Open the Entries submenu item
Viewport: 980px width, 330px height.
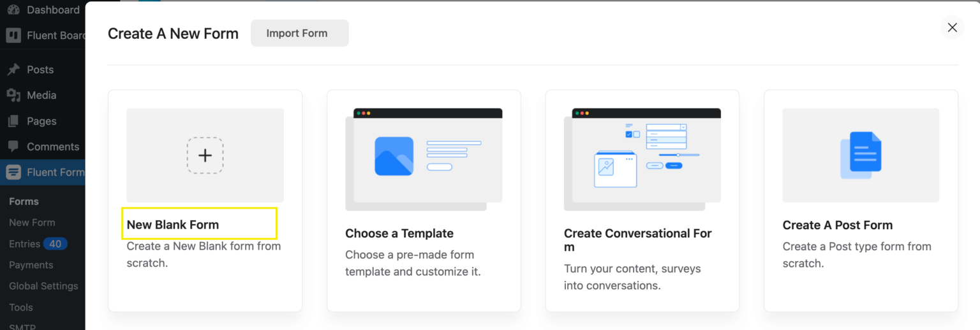[x=25, y=244]
